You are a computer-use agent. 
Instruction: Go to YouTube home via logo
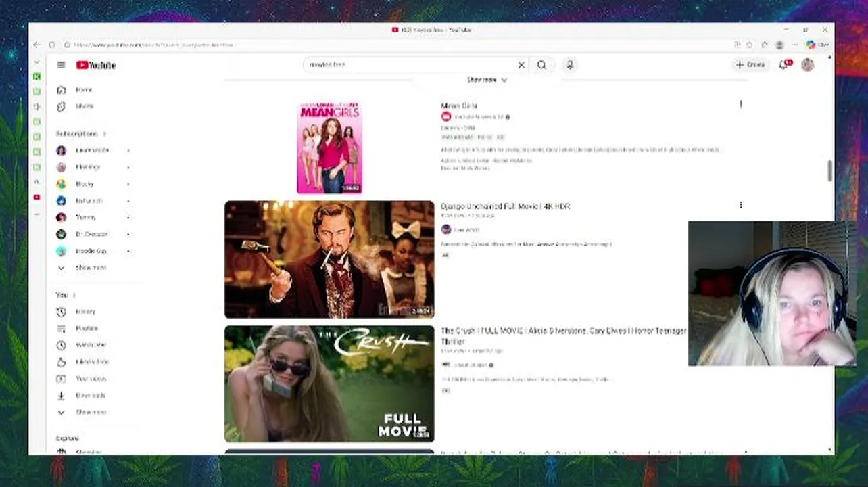tap(96, 65)
